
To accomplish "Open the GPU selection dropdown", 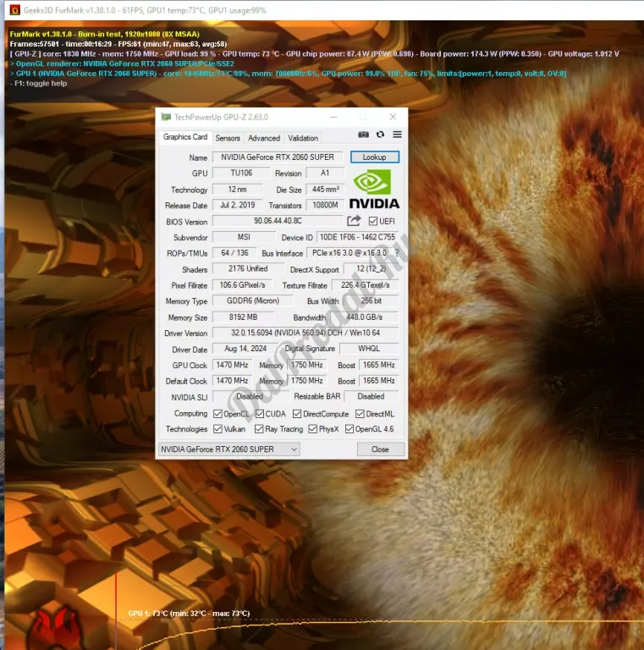I will coord(228,449).
